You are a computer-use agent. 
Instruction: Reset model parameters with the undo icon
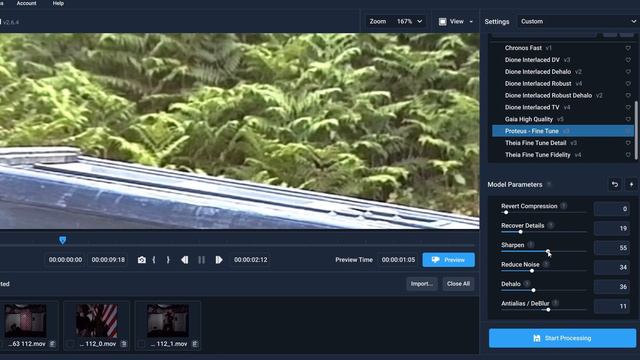[615, 184]
